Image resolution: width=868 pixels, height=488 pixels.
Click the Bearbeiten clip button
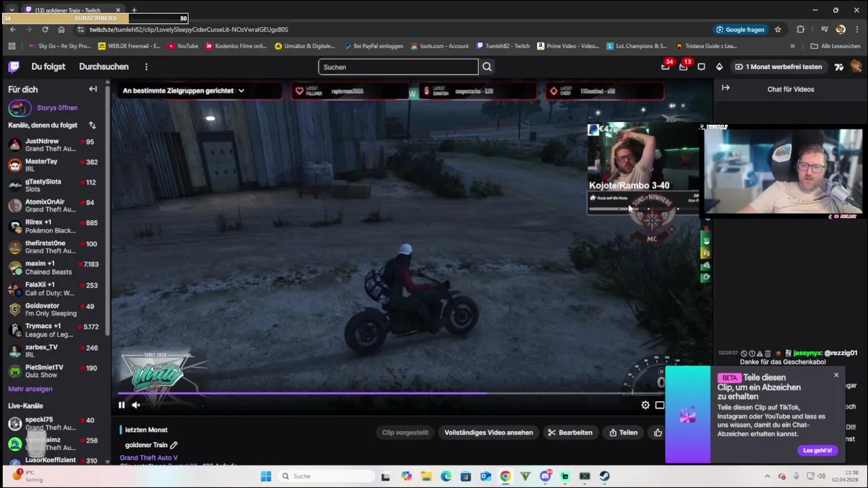coord(570,432)
